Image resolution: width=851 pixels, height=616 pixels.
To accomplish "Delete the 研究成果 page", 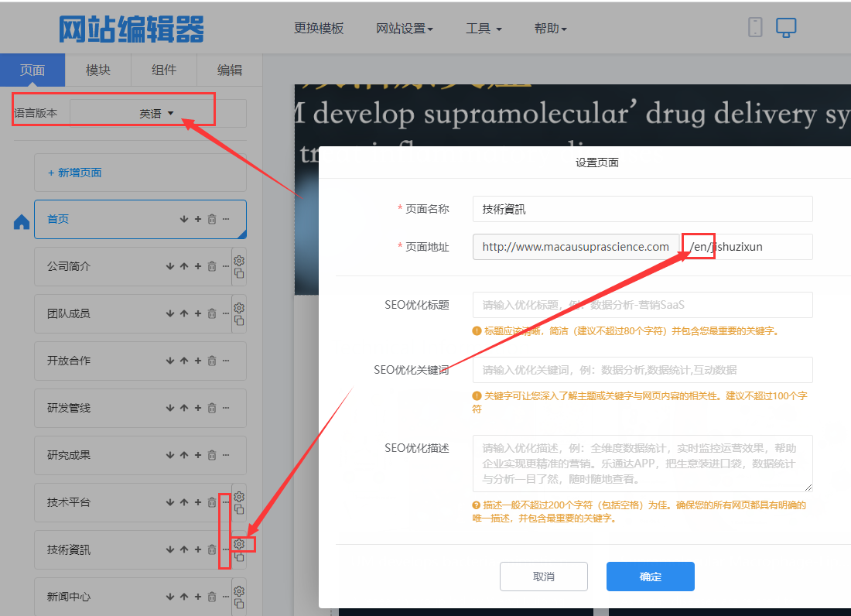I will click(x=212, y=455).
